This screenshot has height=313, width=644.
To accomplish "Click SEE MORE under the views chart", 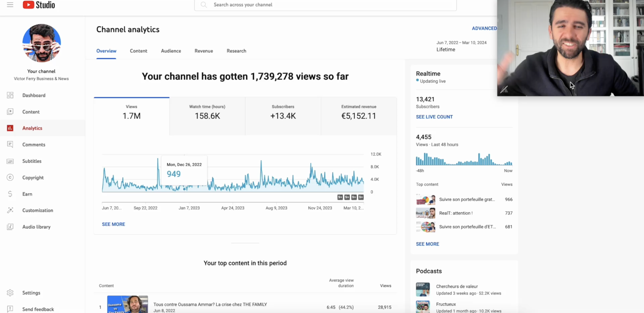I will coord(113,224).
